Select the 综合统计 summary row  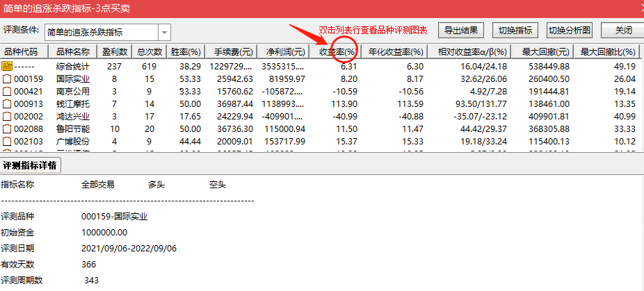point(321,66)
